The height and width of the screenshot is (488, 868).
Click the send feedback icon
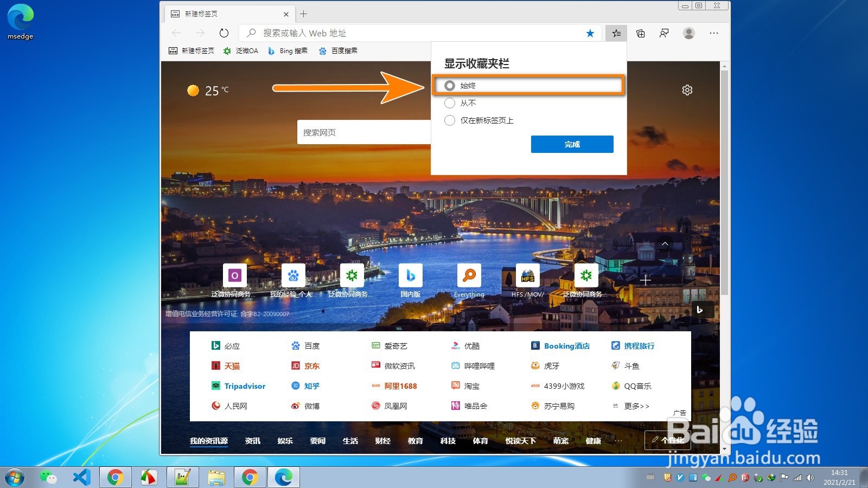(663, 33)
